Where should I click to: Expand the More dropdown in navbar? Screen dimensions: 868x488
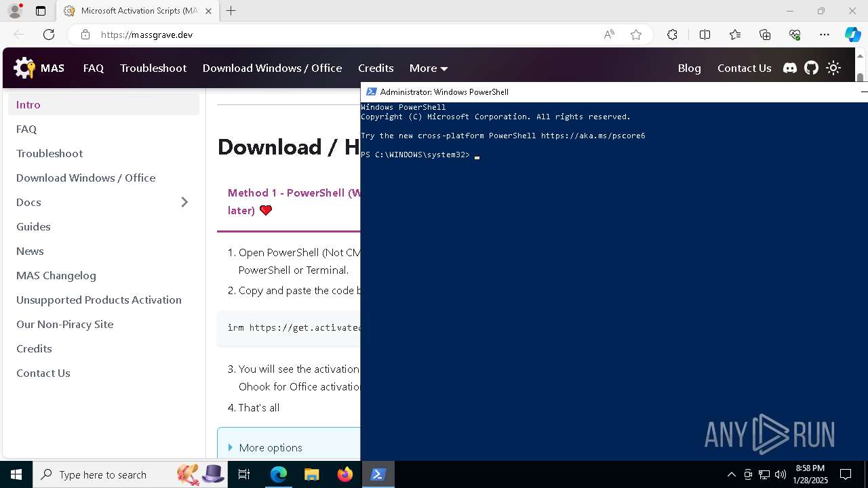tap(429, 68)
